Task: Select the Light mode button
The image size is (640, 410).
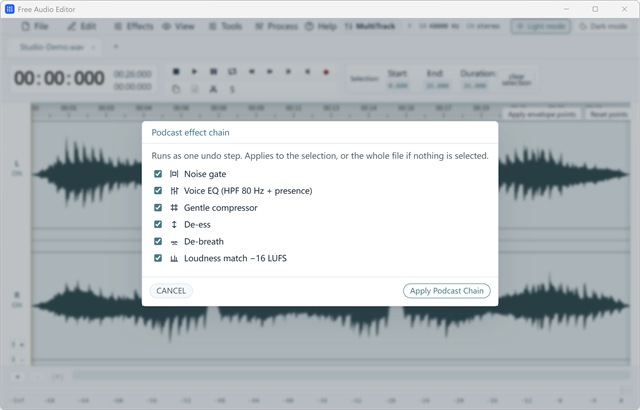Action: (540, 27)
